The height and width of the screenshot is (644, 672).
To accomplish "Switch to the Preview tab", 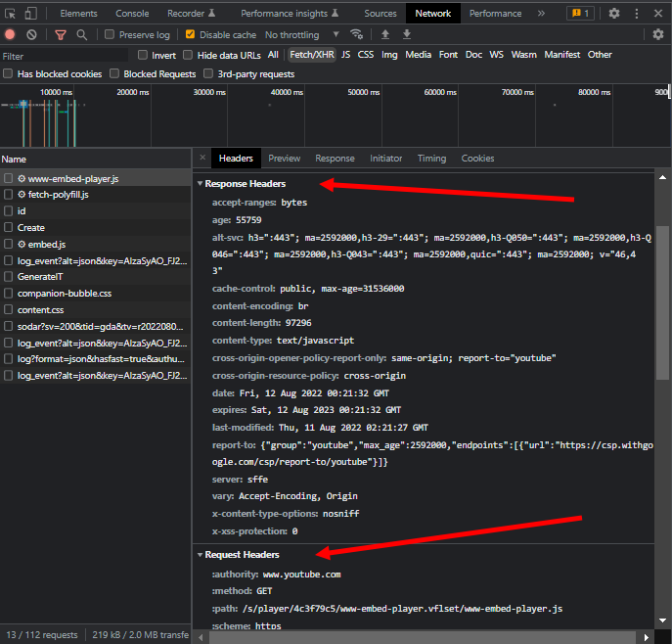I will (x=284, y=159).
